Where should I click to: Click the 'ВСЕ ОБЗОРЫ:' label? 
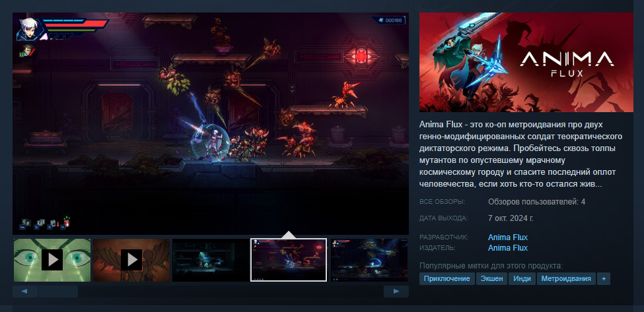point(442,202)
